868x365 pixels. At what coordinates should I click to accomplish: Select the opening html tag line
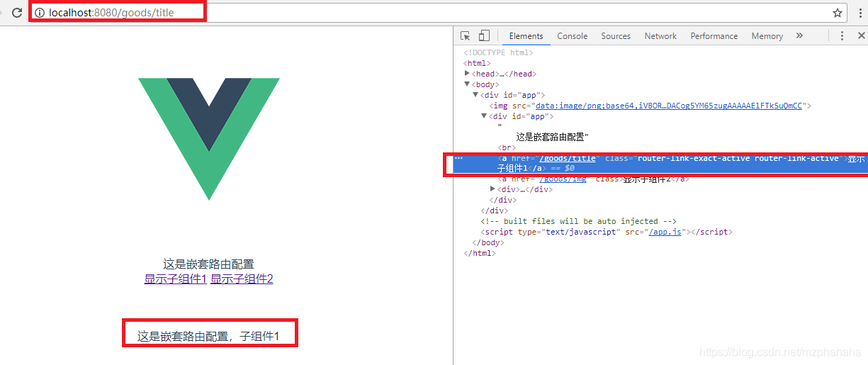[477, 63]
